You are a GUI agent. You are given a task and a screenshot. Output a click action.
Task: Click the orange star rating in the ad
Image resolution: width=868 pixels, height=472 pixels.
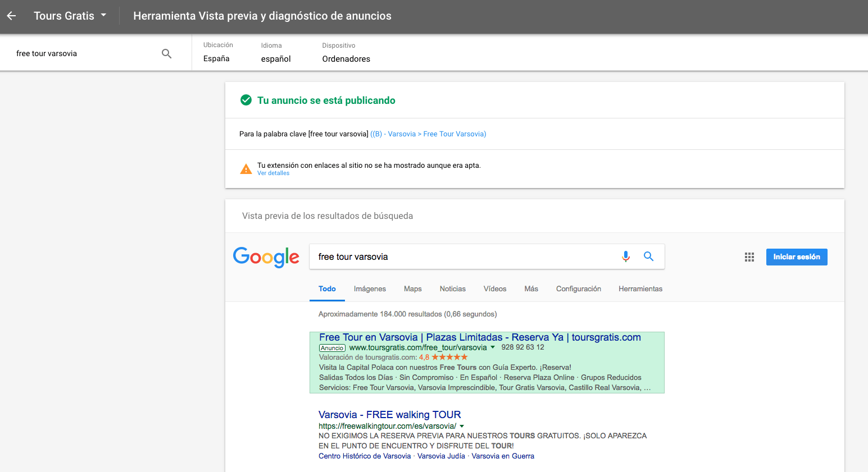pyautogui.click(x=449, y=358)
